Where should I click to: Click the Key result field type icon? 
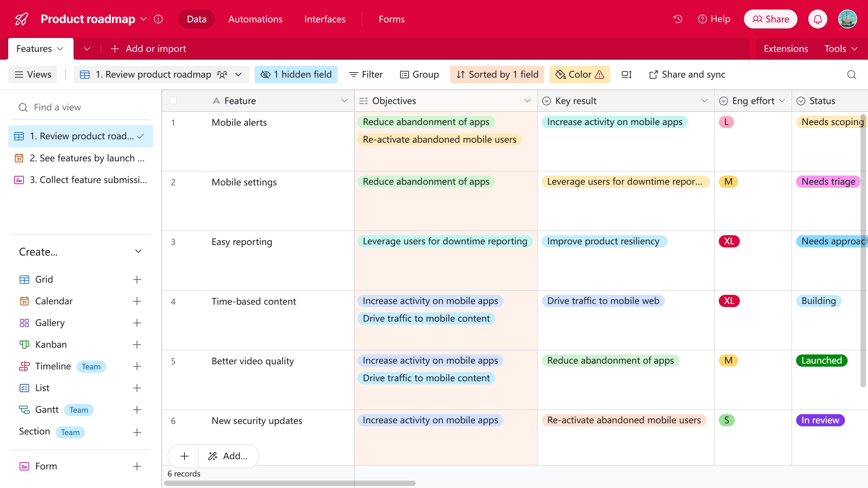tap(547, 101)
